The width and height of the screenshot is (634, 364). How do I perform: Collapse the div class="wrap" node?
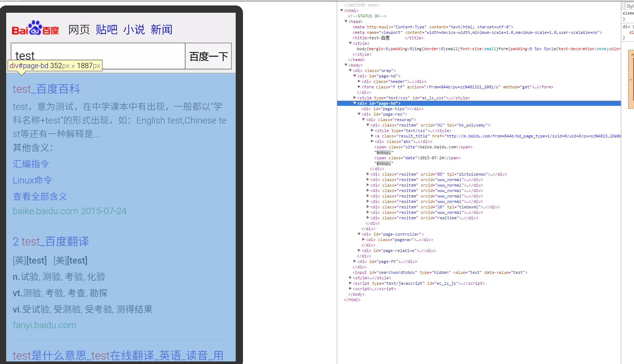(x=350, y=71)
